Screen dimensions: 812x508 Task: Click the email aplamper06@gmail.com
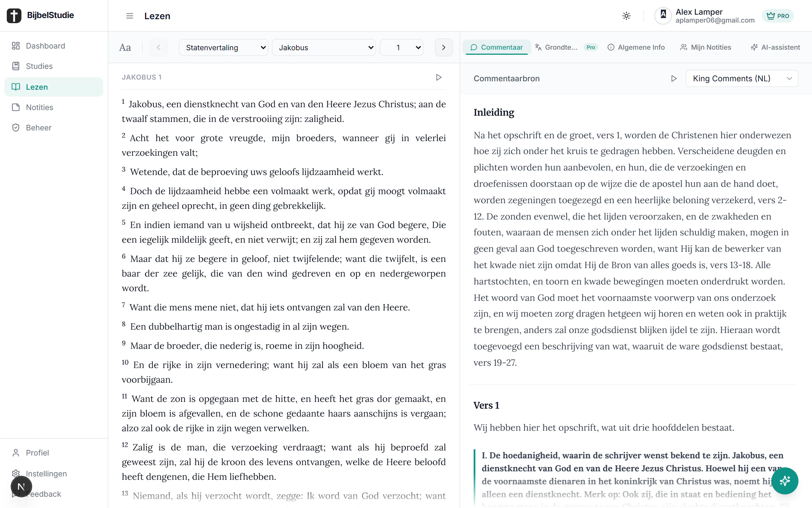click(x=715, y=21)
